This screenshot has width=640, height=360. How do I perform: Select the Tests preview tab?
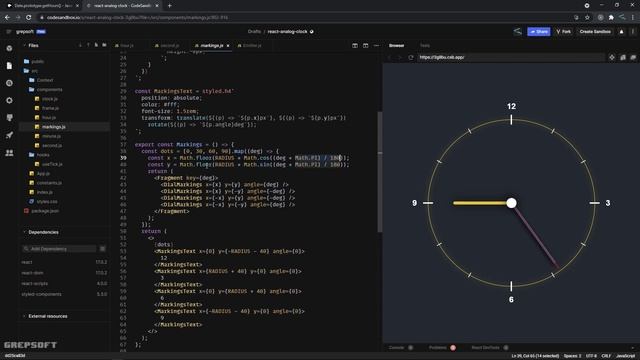[425, 46]
